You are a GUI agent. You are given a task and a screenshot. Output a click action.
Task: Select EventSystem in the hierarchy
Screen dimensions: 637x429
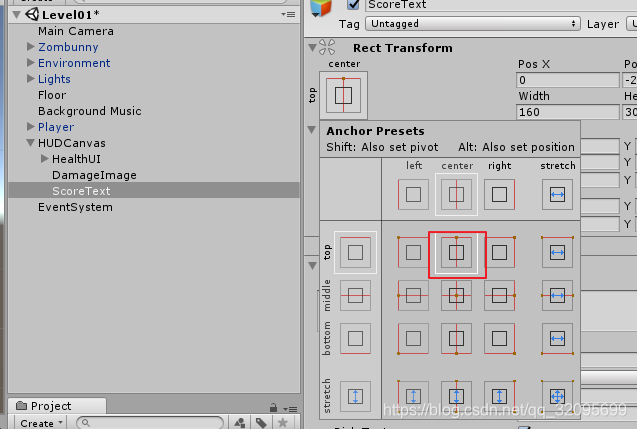coord(75,207)
